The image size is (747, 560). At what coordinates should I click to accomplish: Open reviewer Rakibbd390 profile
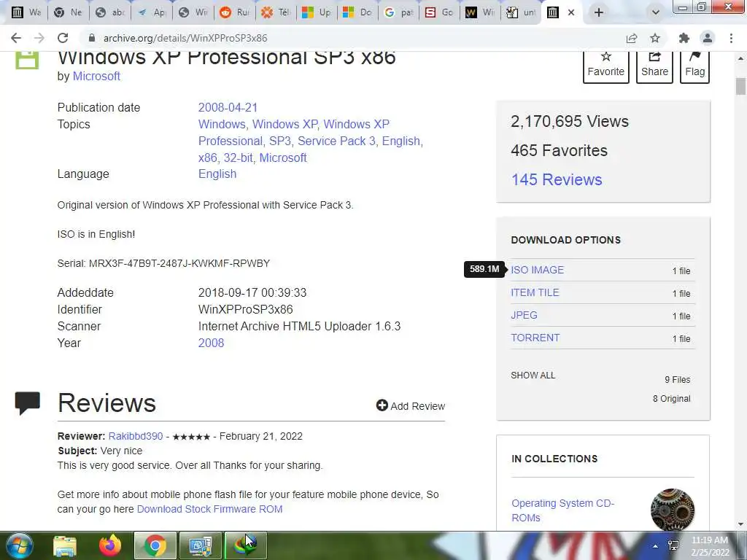coord(136,436)
